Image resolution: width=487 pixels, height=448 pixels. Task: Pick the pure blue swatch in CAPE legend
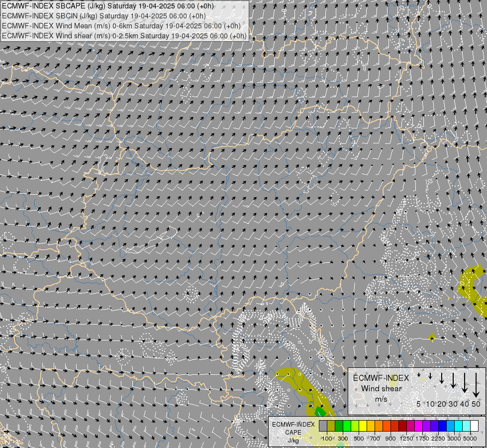tap(443, 426)
